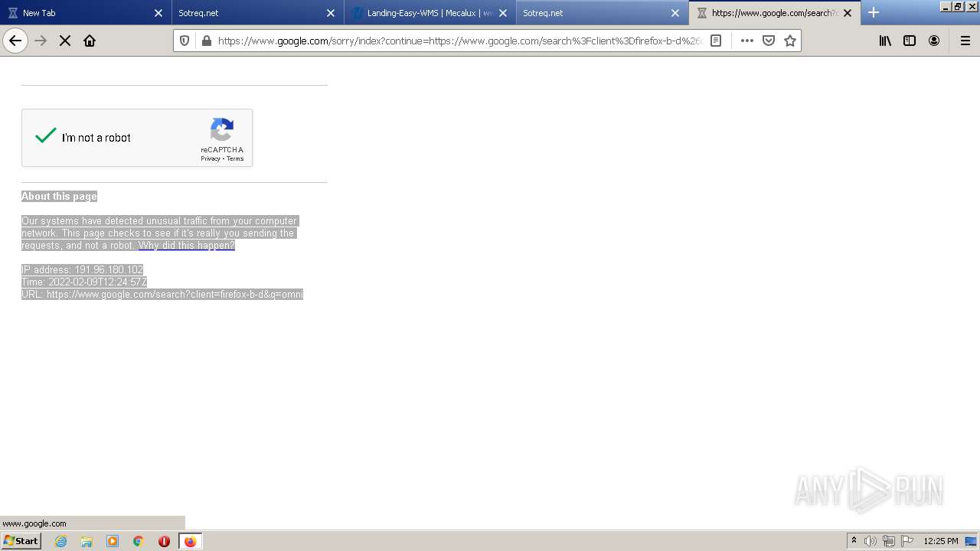The image size is (980, 551).
Task: Stop loading the page
Action: [x=65, y=41]
